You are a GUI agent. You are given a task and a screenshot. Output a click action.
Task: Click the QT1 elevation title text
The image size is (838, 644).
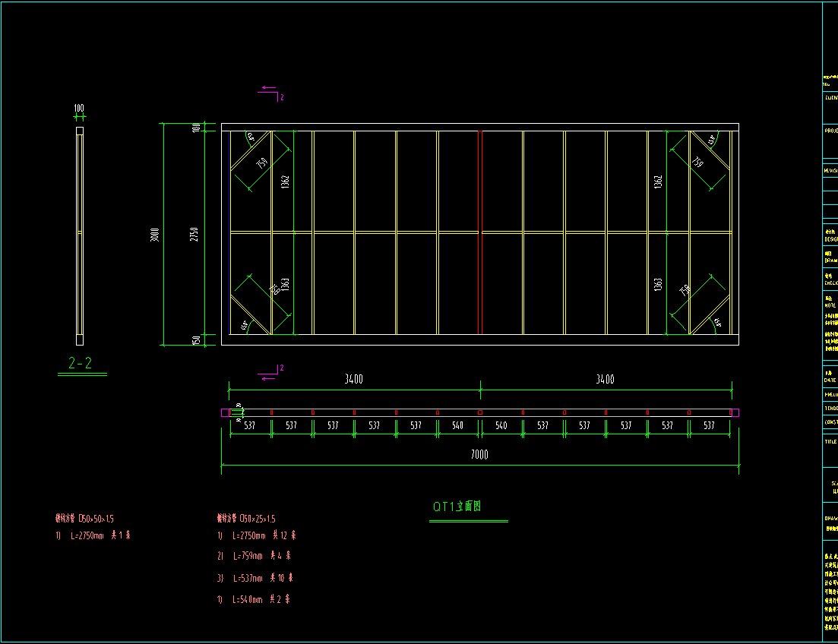tap(457, 507)
